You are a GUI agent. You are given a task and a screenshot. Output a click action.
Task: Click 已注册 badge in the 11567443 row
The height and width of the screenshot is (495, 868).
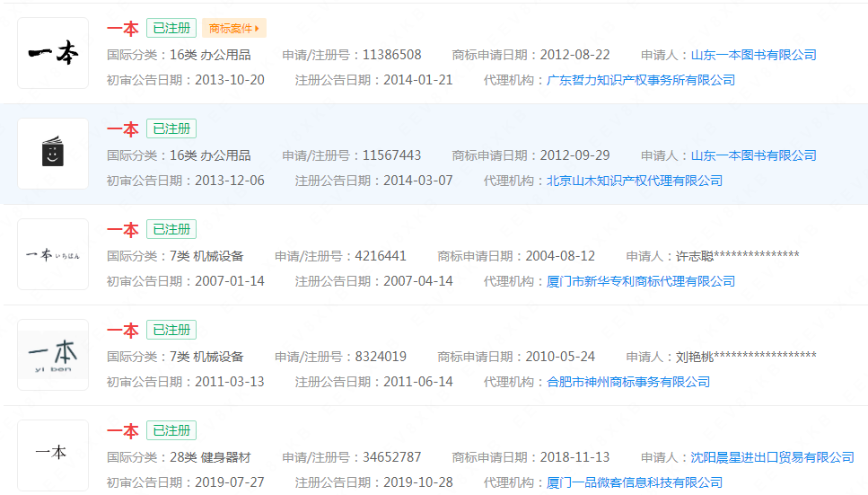171,129
